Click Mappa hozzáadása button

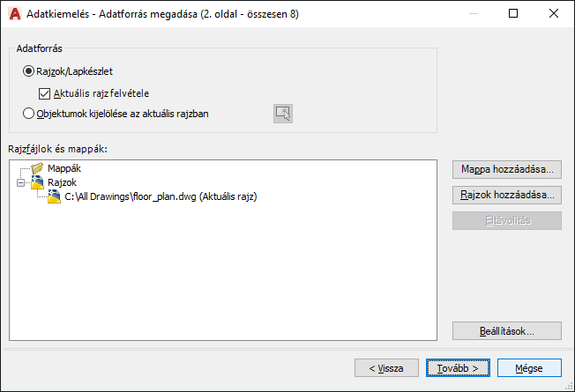click(x=506, y=169)
